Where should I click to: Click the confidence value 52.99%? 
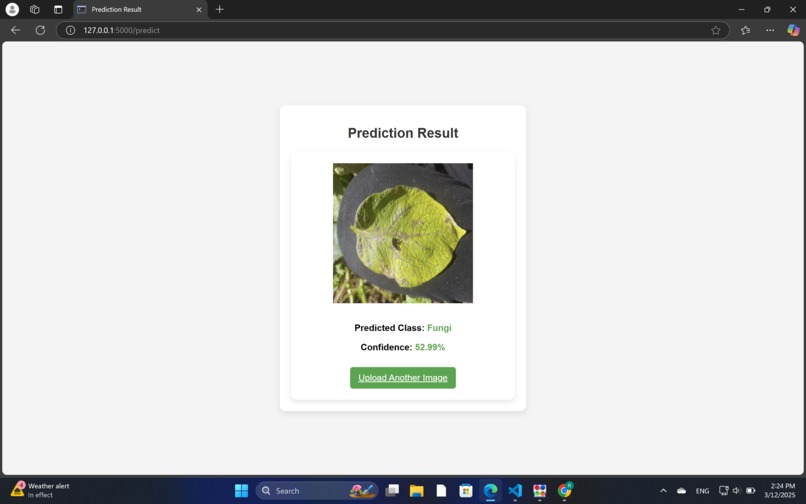(430, 347)
